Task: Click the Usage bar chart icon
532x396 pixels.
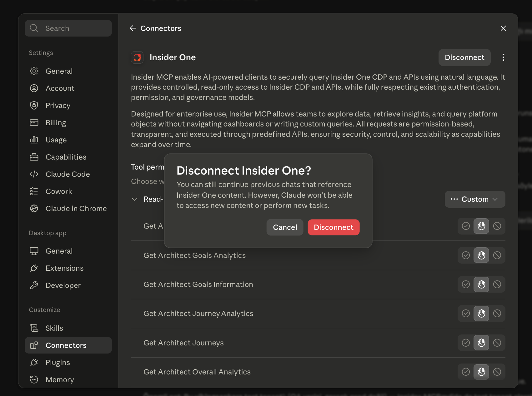Action: coord(34,140)
